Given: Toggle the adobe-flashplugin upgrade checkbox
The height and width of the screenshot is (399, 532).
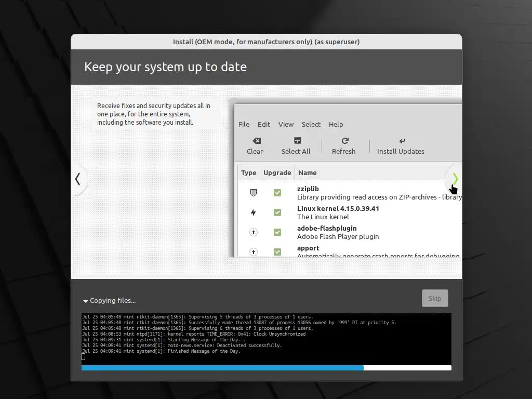Looking at the screenshot, I should pyautogui.click(x=277, y=232).
